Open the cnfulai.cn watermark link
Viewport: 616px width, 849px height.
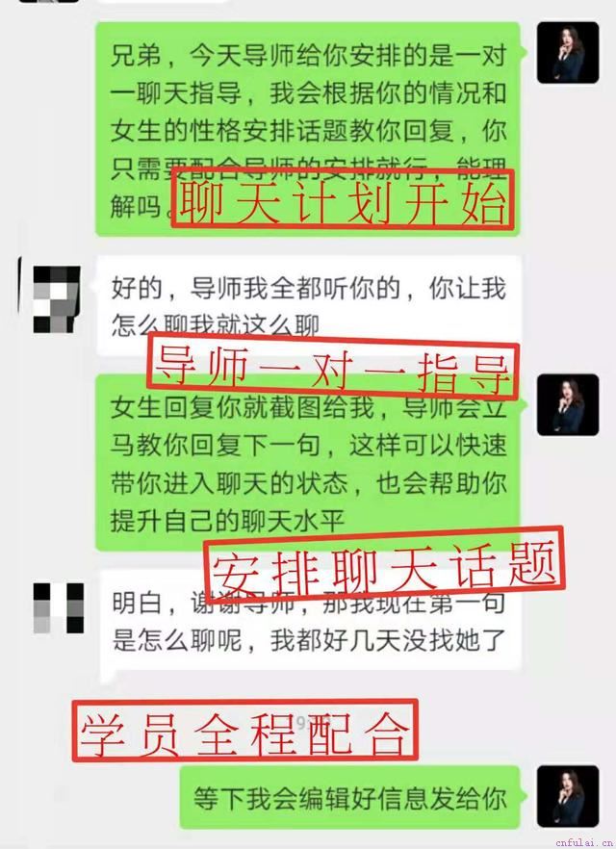(584, 841)
